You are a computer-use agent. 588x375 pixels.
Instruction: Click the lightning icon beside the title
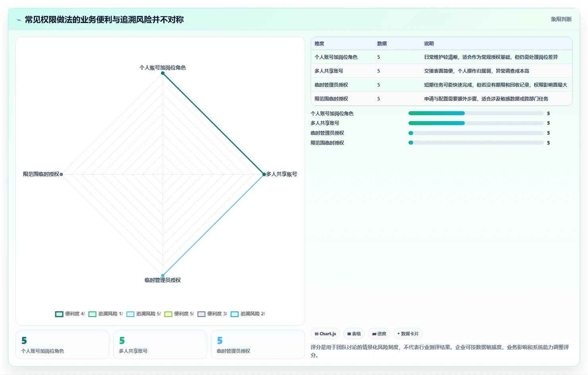point(19,20)
